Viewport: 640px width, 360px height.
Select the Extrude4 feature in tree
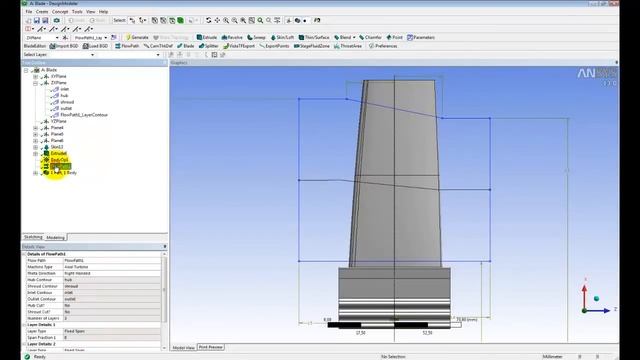coord(59,153)
